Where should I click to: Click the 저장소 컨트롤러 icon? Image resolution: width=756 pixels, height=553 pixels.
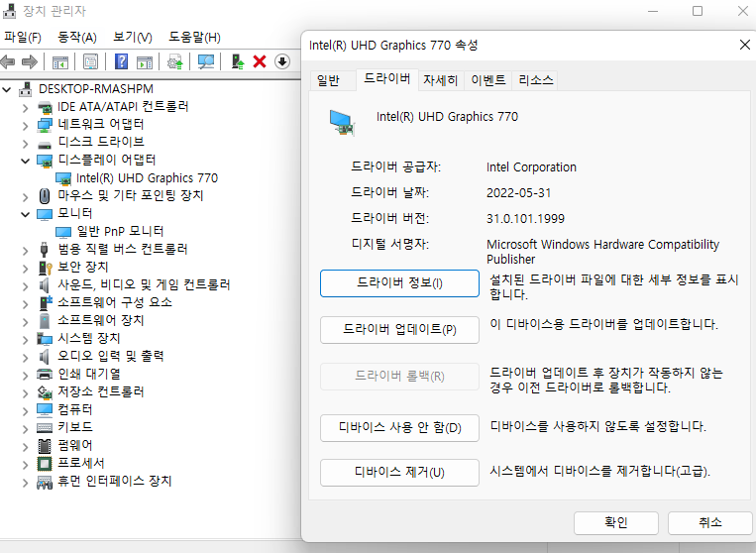coord(45,392)
